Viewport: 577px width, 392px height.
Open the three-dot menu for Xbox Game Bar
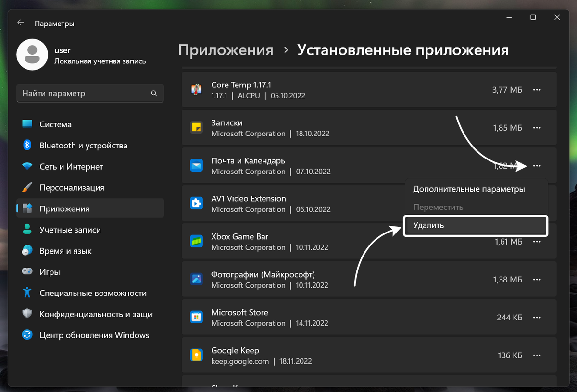pos(537,242)
